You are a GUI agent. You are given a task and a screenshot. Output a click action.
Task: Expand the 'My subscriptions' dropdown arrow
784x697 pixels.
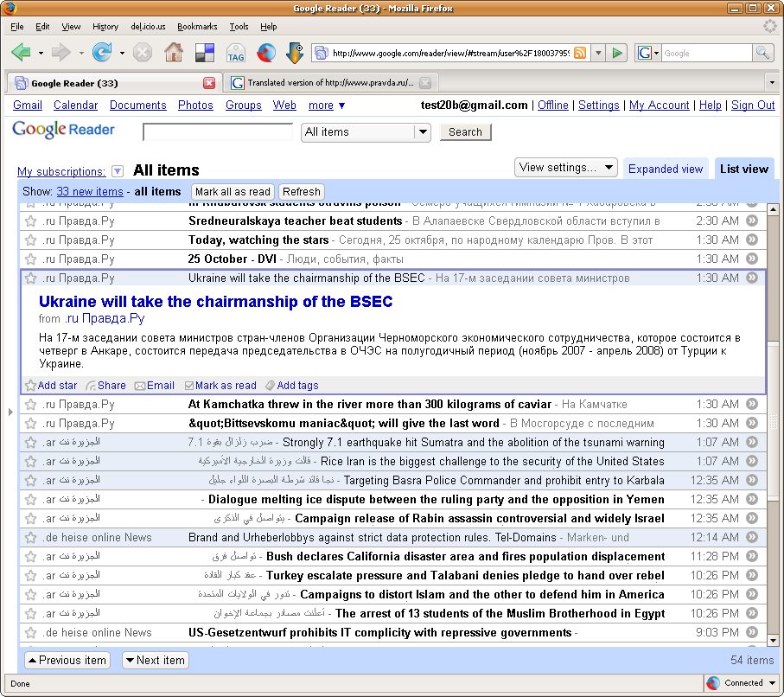coord(118,171)
